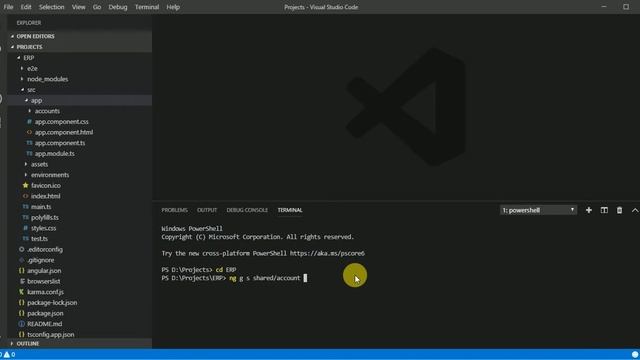Click the warnings count in status bar
This screenshot has height=360, width=640.
(9, 354)
